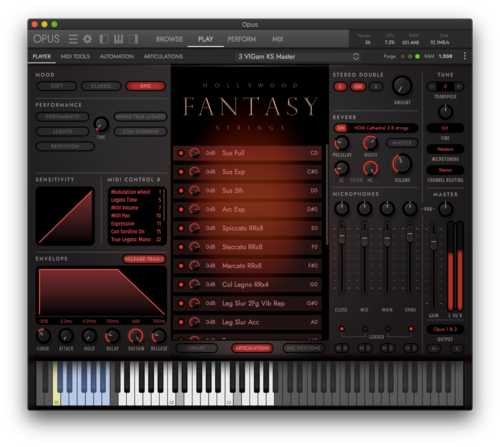Move the Close microphone fader
This screenshot has height=447, width=500.
(x=342, y=236)
